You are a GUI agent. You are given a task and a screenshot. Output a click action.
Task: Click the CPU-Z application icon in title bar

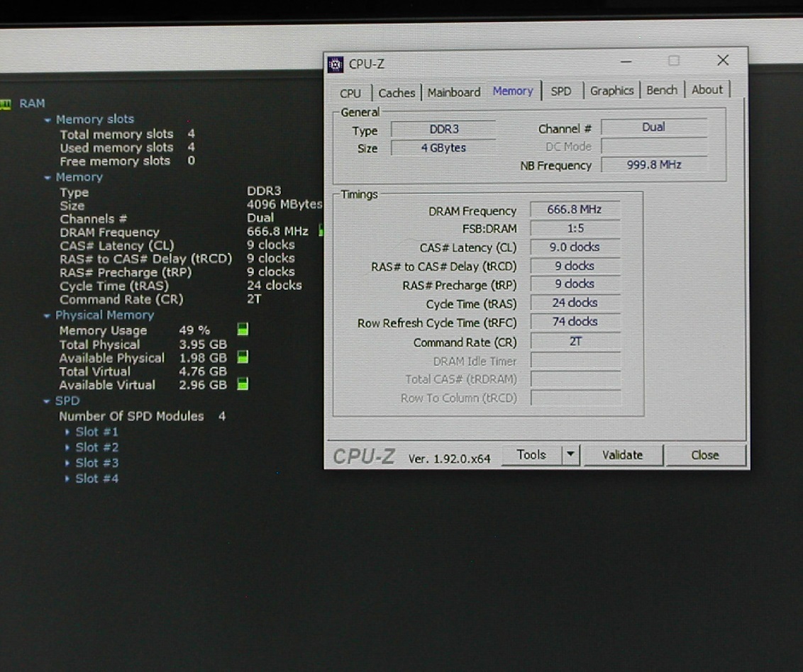336,65
